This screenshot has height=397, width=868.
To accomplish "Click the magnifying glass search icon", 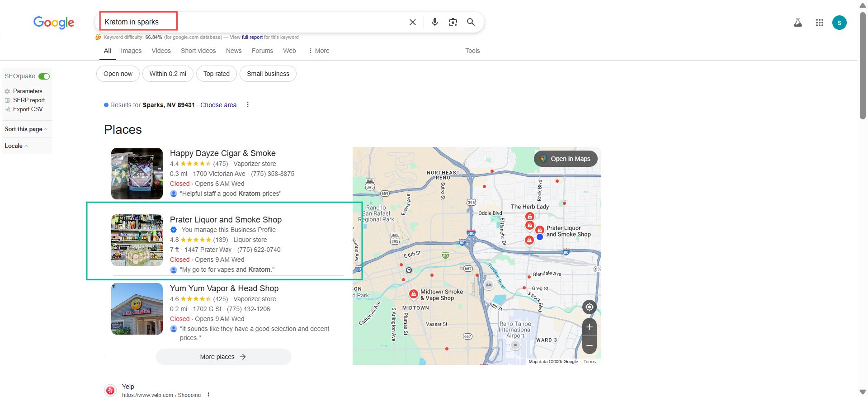I will pyautogui.click(x=471, y=22).
